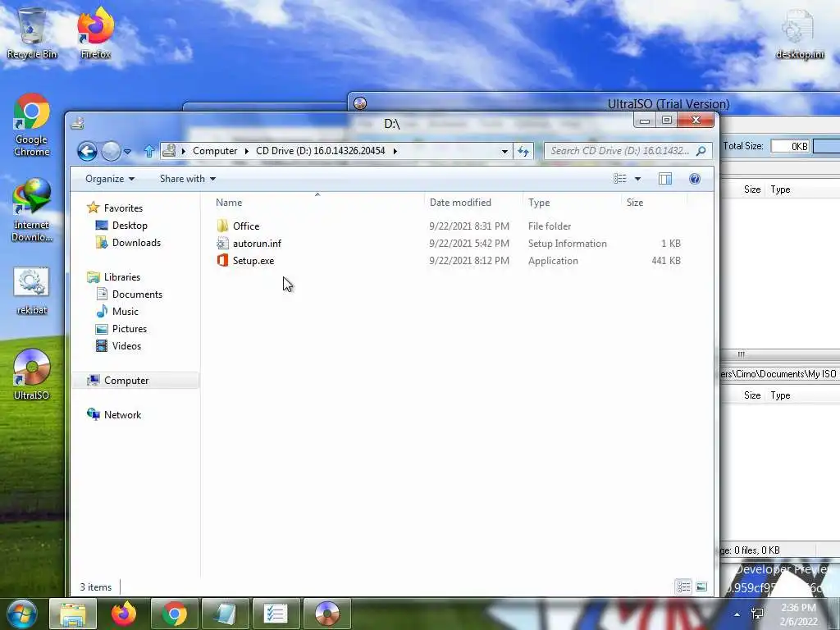Open the view options dropdown arrow

click(x=637, y=179)
